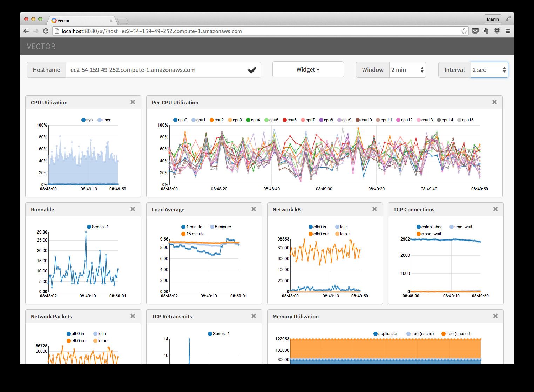Click the time_wait legend color swatch
Viewport: 534px width, 392px height.
(452, 227)
